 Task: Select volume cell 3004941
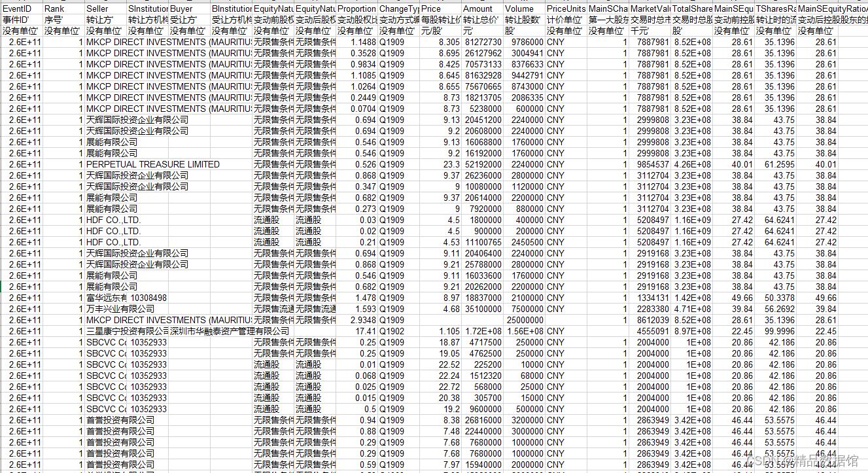[524, 53]
